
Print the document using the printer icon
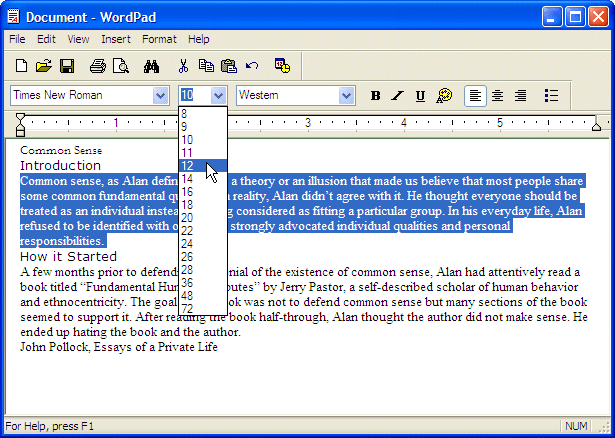[98, 65]
